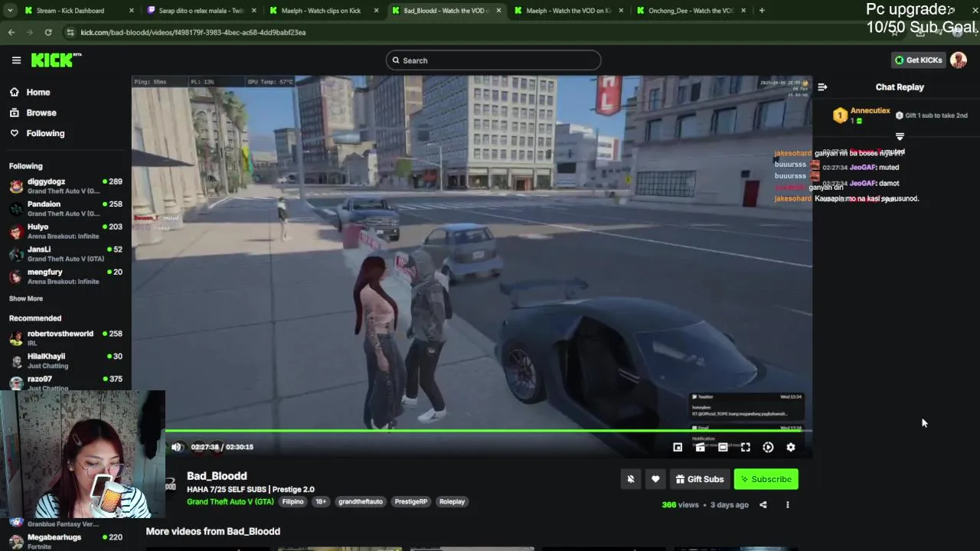Screen dimensions: 980x551
Task: Click the 366 views count text
Action: click(x=681, y=505)
